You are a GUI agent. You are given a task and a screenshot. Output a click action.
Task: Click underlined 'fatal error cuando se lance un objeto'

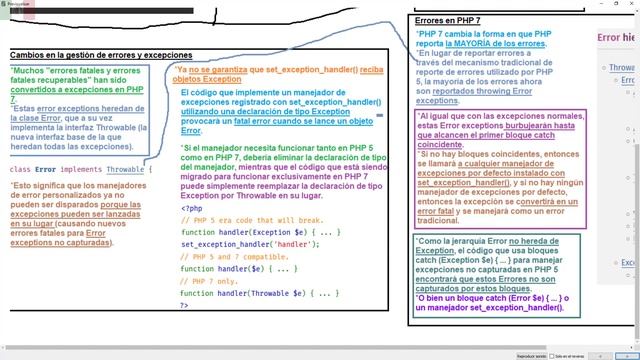coord(303,121)
